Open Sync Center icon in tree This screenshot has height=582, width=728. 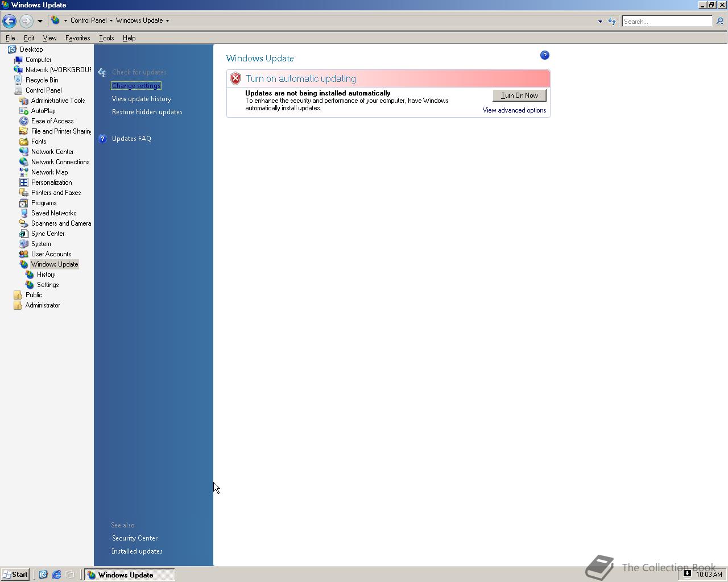point(23,234)
